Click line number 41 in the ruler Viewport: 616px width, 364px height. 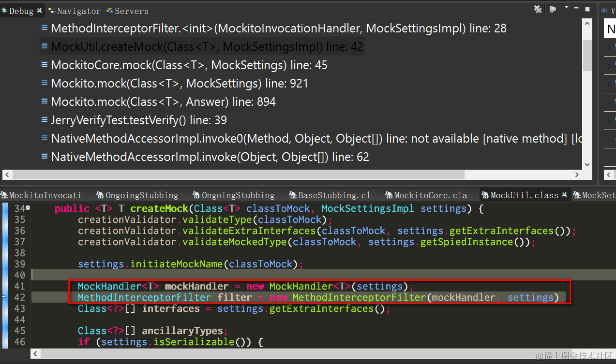click(19, 287)
